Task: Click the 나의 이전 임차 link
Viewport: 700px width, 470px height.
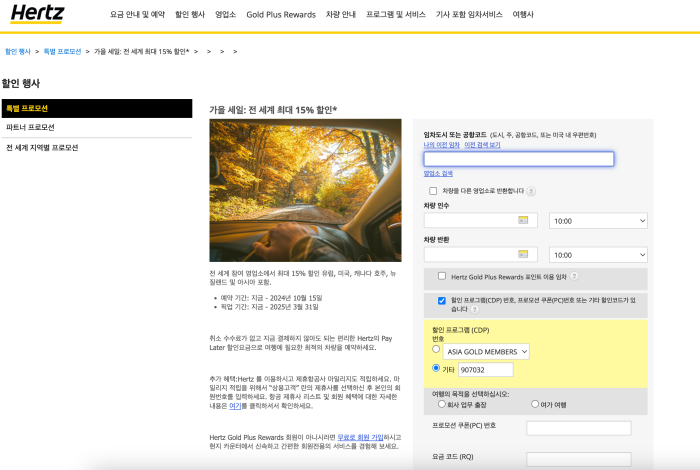Action: (x=442, y=145)
